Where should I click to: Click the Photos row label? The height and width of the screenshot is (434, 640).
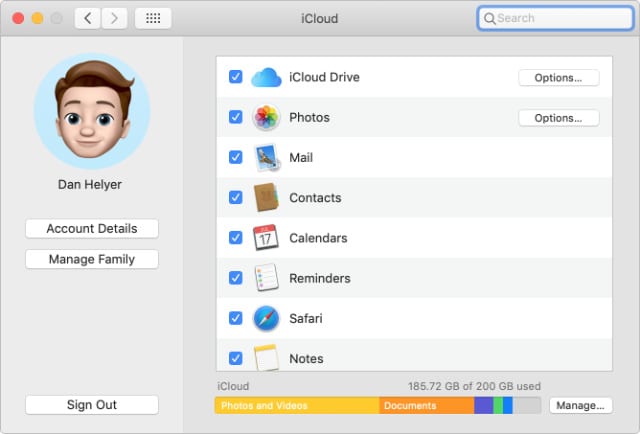click(309, 118)
